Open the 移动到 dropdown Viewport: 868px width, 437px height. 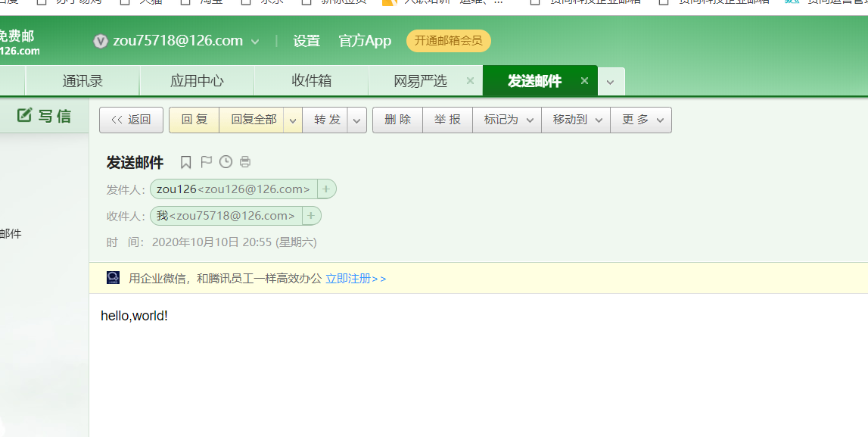(576, 120)
